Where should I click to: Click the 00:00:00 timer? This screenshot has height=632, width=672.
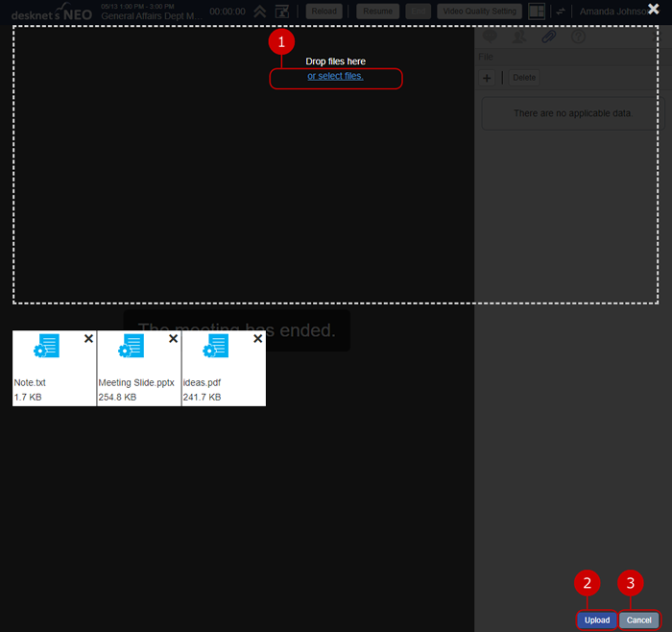228,12
